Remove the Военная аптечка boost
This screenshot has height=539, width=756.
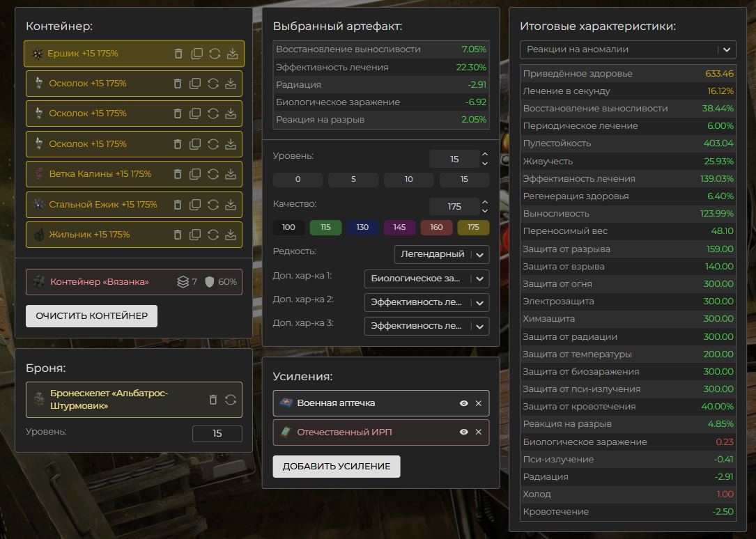tap(478, 403)
